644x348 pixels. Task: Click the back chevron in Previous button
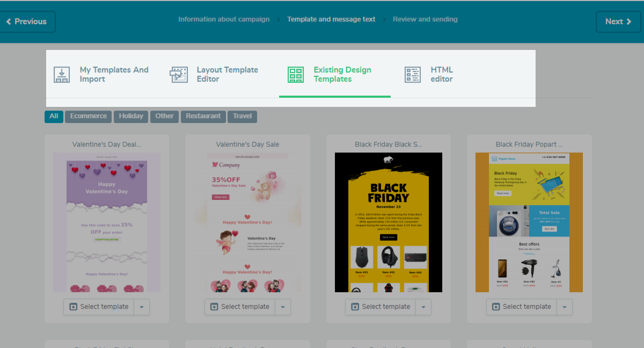pyautogui.click(x=8, y=21)
